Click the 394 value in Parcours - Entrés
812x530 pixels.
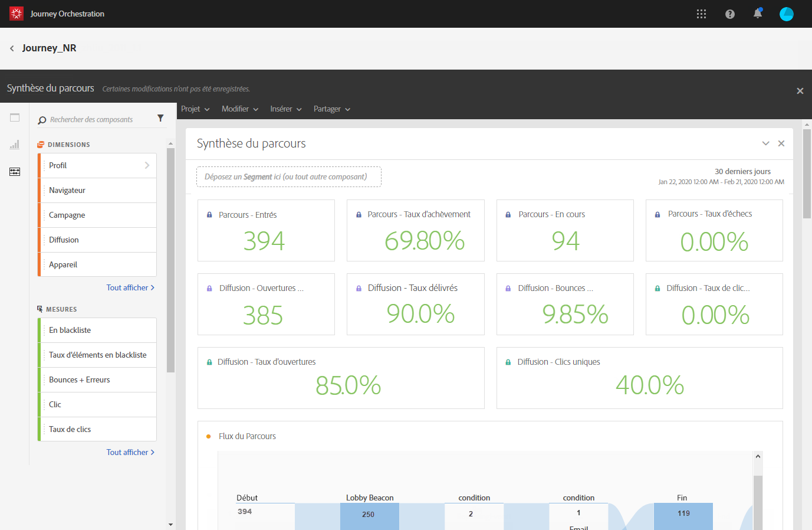click(264, 241)
